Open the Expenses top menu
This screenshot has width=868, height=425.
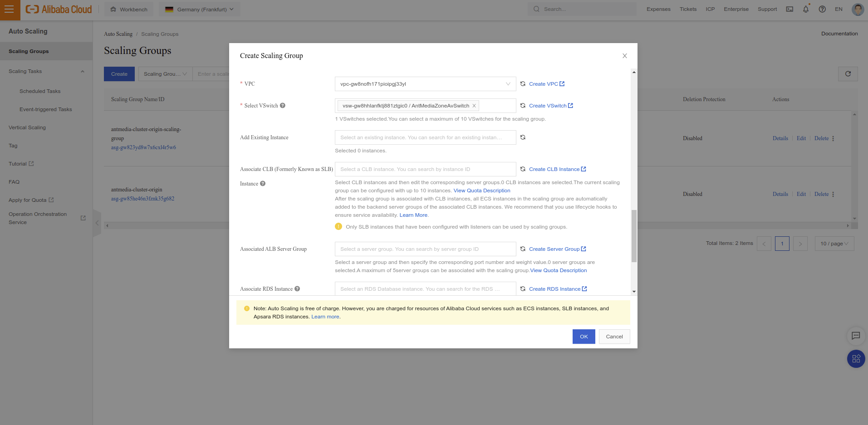click(658, 9)
